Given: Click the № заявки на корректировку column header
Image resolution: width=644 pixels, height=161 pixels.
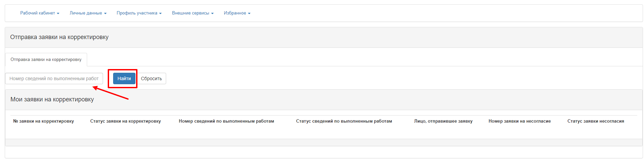Looking at the screenshot, I should coord(44,121).
